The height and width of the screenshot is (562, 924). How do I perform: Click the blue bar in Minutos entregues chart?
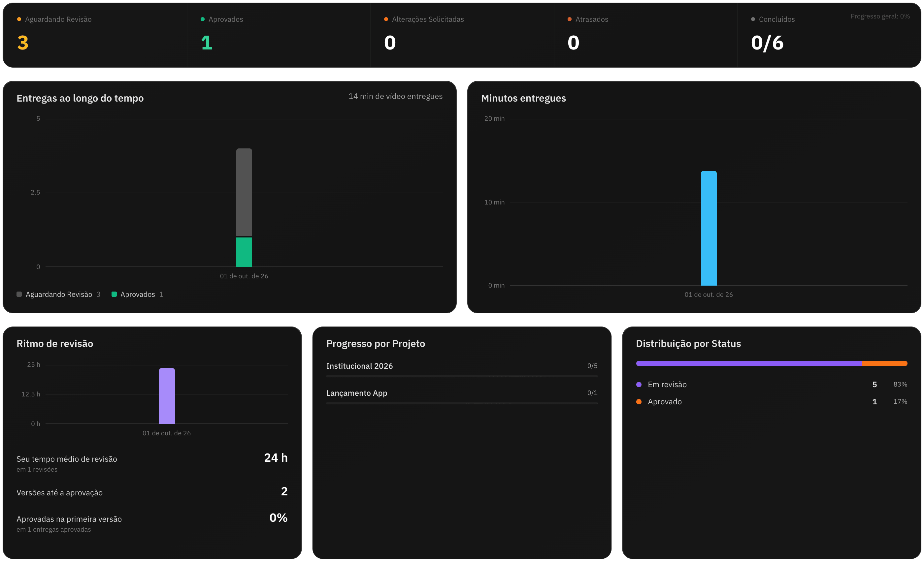709,228
